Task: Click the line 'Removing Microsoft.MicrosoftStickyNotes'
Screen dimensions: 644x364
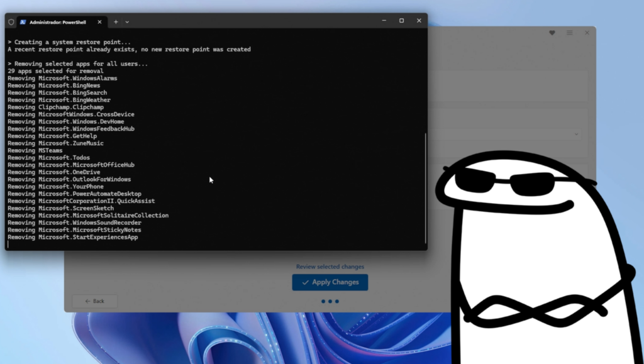Action: point(74,230)
